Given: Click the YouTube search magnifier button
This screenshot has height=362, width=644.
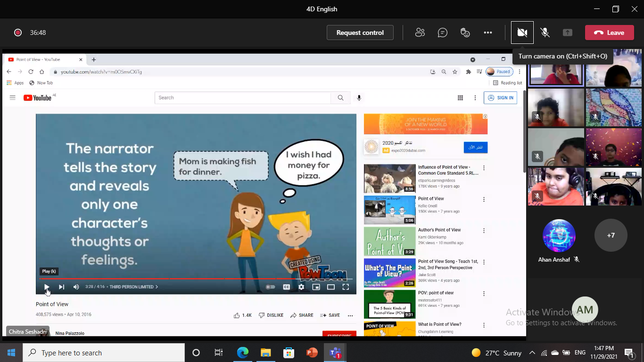Looking at the screenshot, I should click(340, 98).
